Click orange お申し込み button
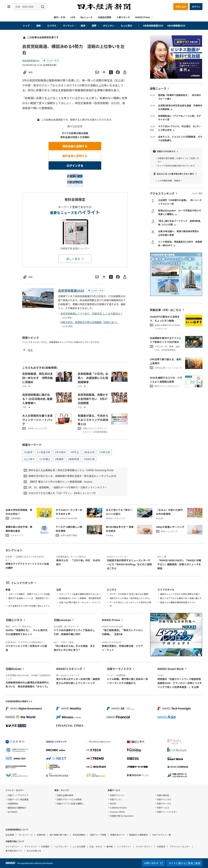Screen dimensions: 208x868 click(181, 7)
